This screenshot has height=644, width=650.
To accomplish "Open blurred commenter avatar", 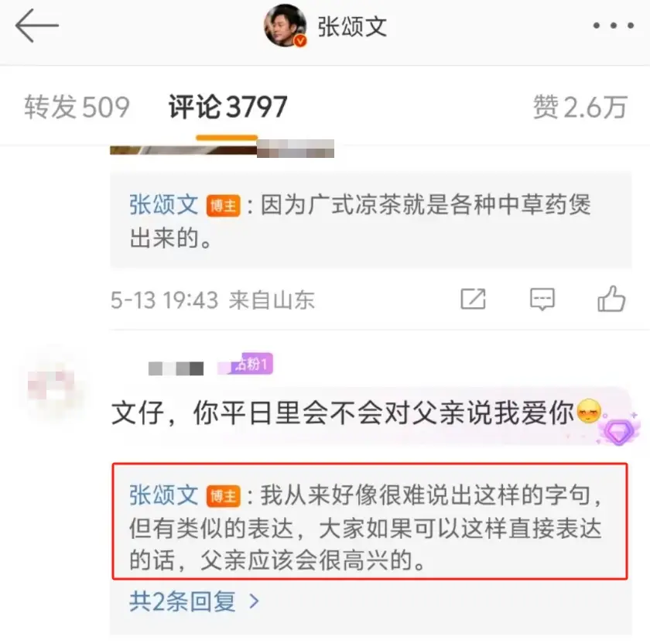I will click(x=51, y=385).
